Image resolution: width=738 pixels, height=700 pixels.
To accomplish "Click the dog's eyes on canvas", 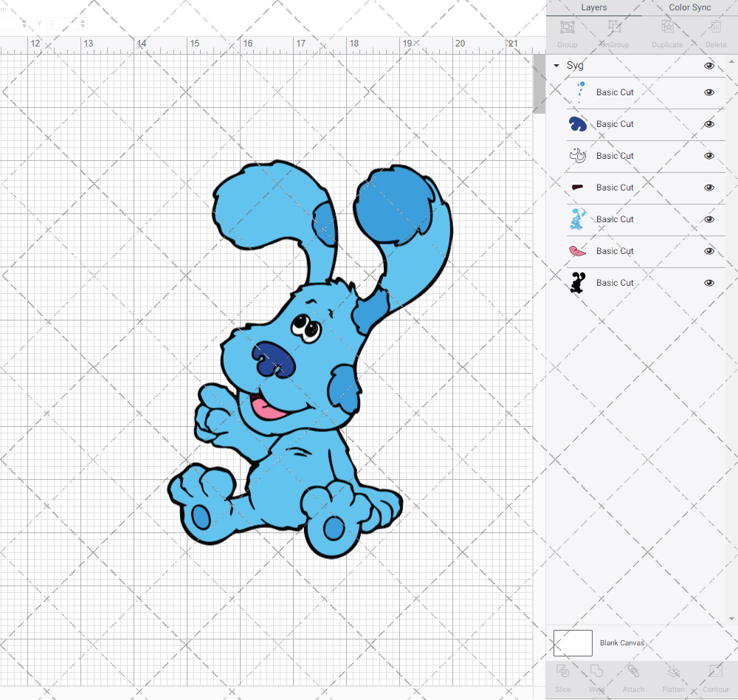I will tap(306, 328).
